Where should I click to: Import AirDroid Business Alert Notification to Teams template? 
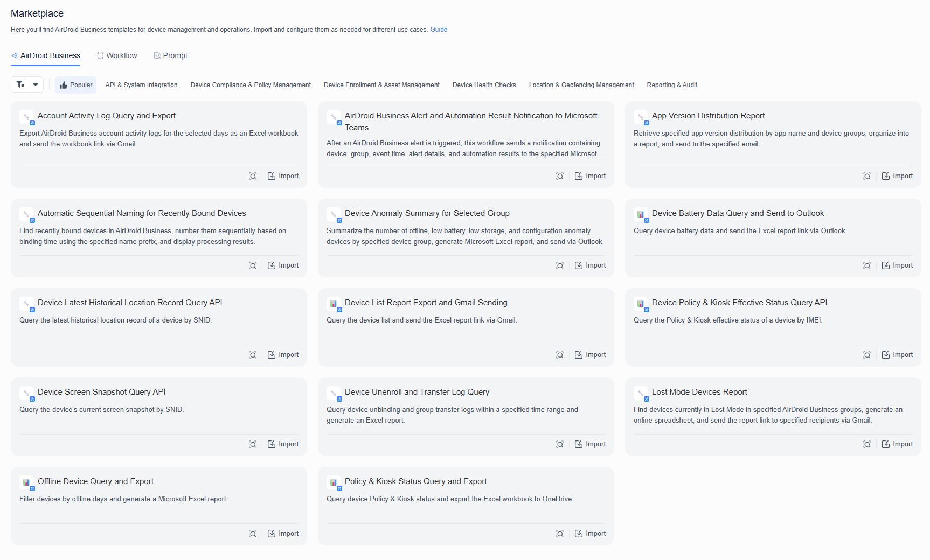pos(590,176)
